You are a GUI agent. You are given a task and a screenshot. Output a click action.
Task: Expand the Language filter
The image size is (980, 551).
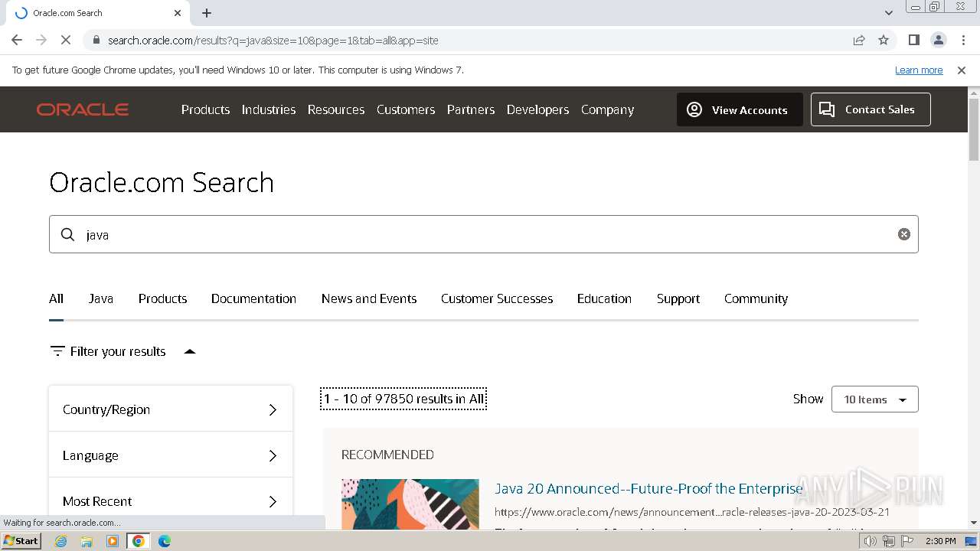171,455
